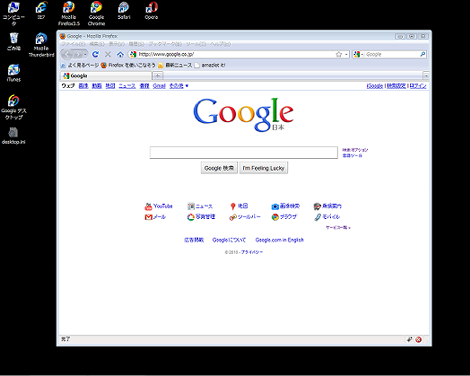This screenshot has width=470, height=376.
Task: Click the search magnifier in search bar
Action: (423, 54)
